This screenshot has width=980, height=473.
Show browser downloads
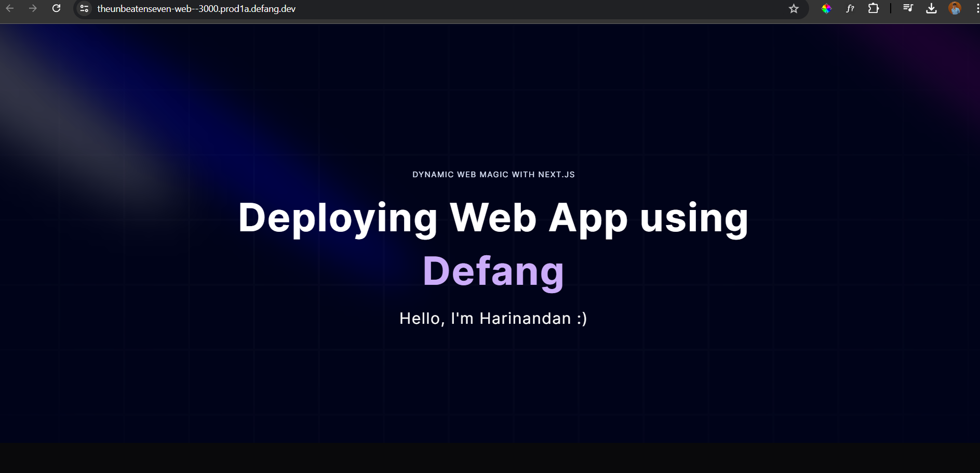point(932,8)
